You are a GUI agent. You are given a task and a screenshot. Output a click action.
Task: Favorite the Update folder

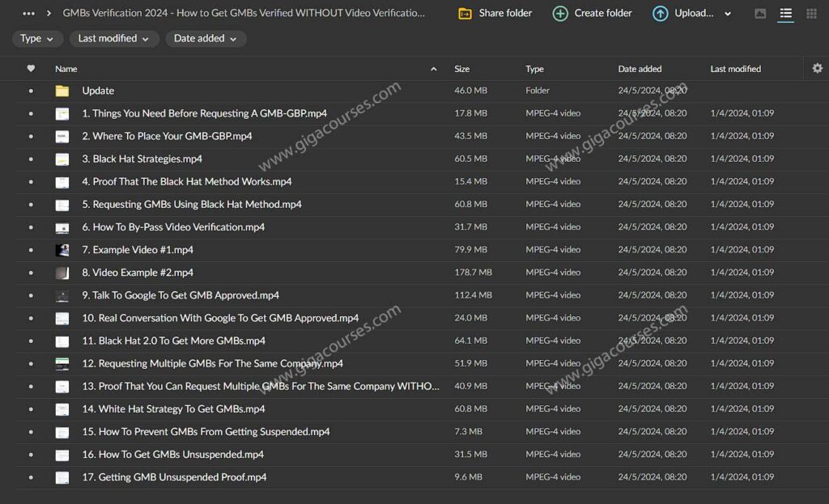tap(31, 90)
